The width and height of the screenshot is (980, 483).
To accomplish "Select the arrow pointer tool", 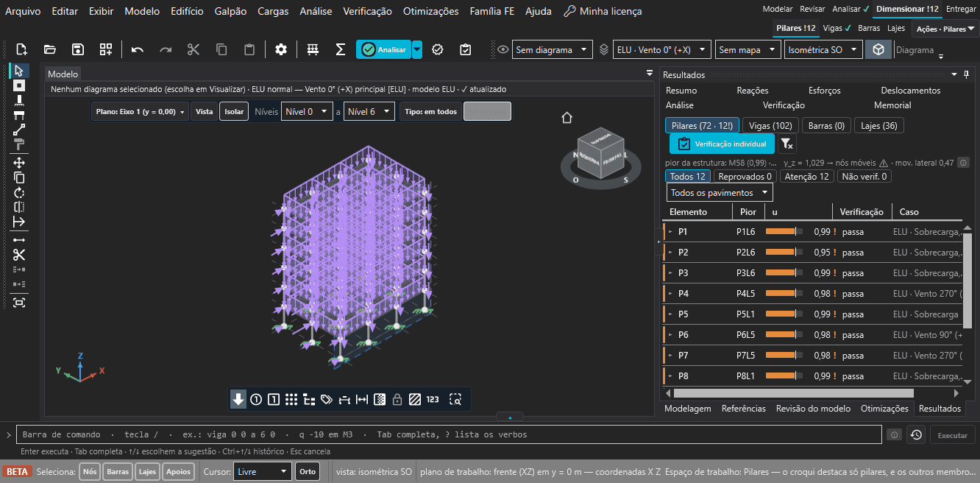I will coord(19,71).
